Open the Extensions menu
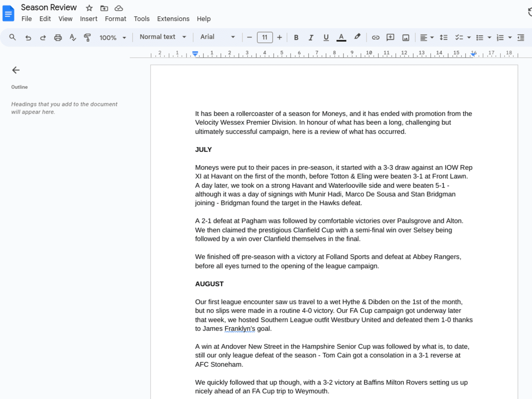 [173, 19]
